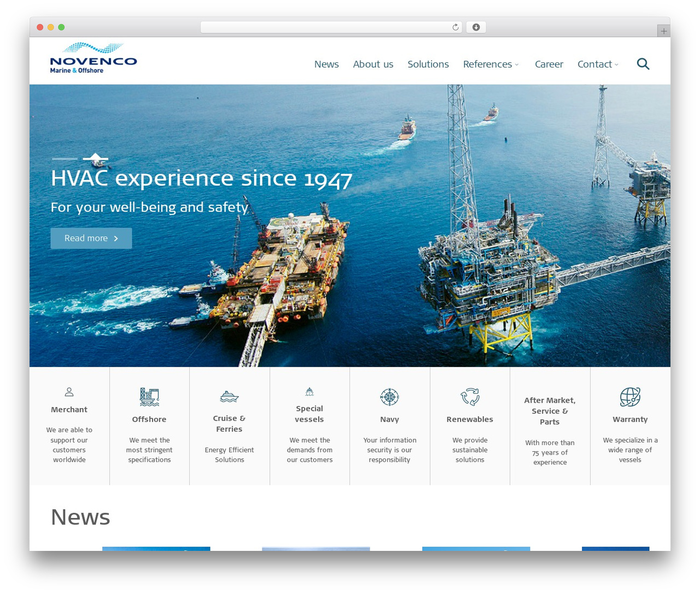Click the Novenco Marine & Offshore logo
Screen dimensions: 700x593
click(94, 58)
